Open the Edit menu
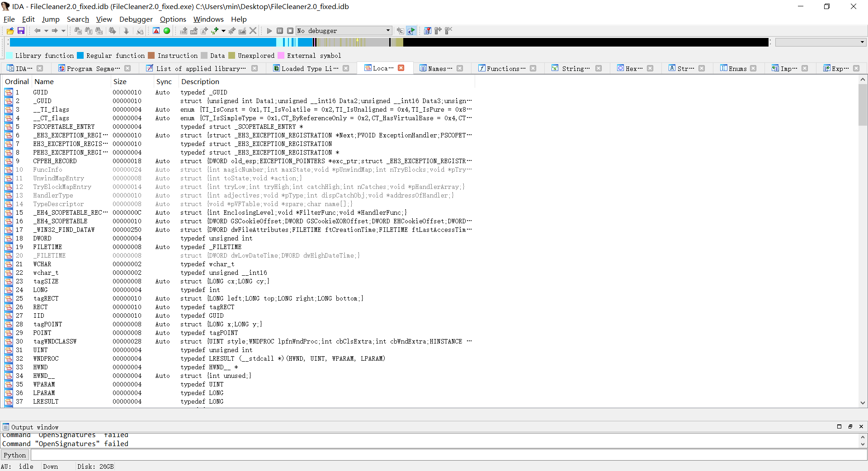The width and height of the screenshot is (868, 471). click(28, 19)
